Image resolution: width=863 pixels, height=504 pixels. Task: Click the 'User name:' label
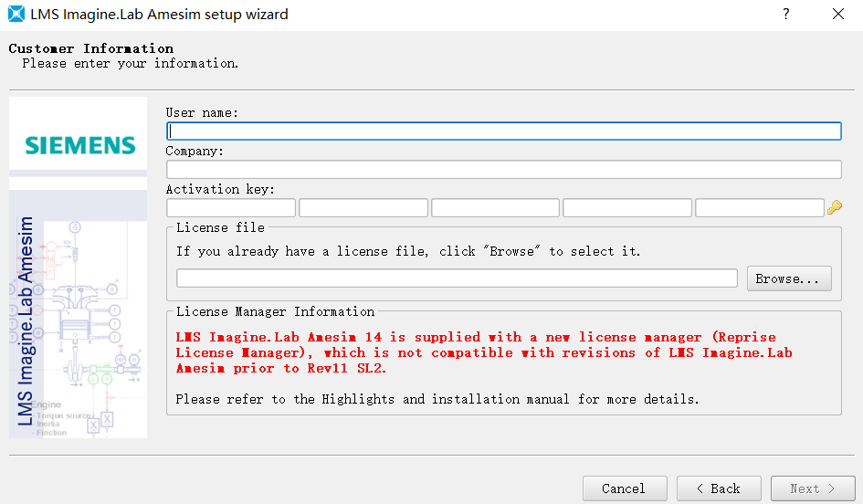click(x=202, y=113)
